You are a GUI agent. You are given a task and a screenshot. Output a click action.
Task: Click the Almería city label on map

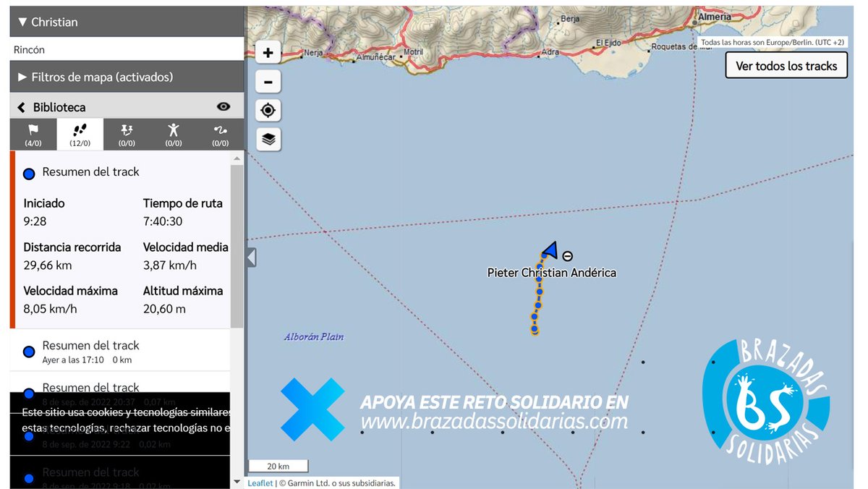tap(716, 16)
